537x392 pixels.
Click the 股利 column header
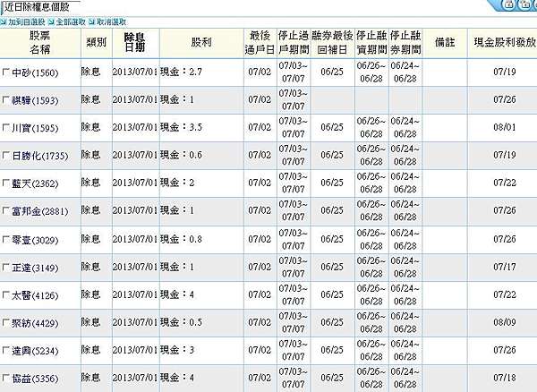coord(201,43)
